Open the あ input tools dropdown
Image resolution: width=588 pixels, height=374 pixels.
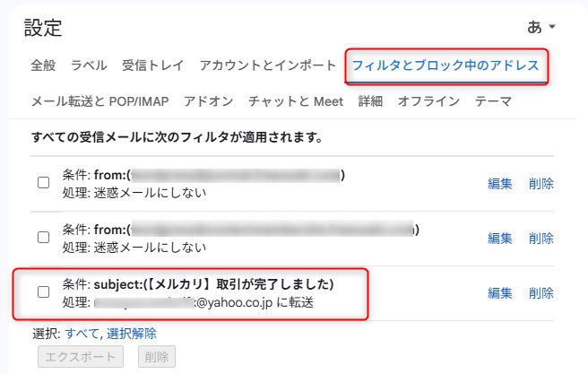[x=541, y=27]
